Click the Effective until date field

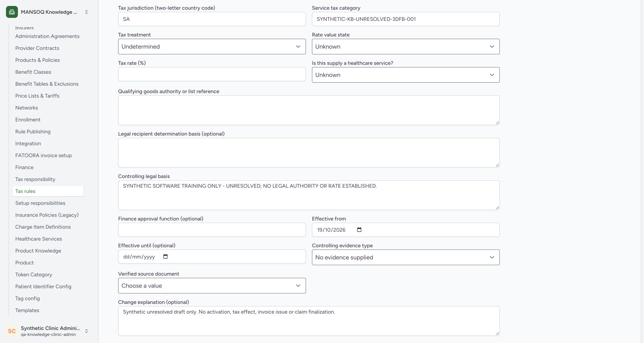(x=212, y=257)
